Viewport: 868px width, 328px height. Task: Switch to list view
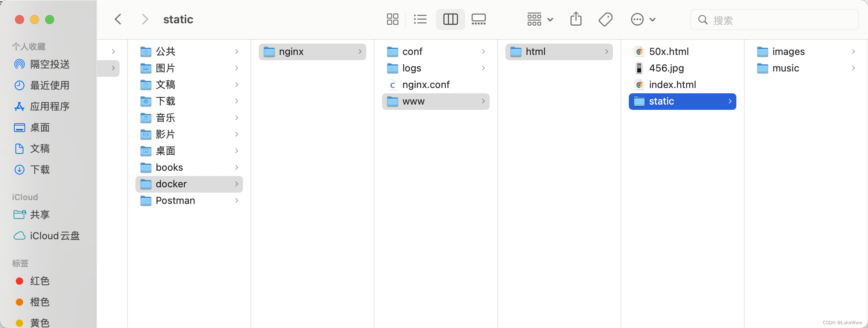[420, 19]
